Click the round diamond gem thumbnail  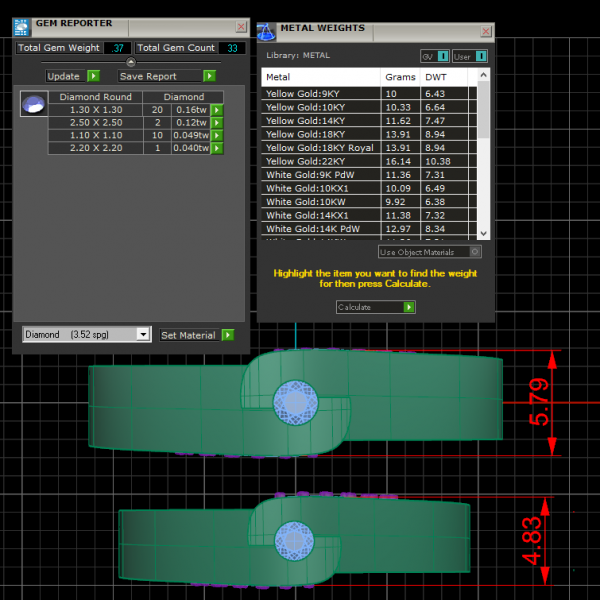pos(34,103)
